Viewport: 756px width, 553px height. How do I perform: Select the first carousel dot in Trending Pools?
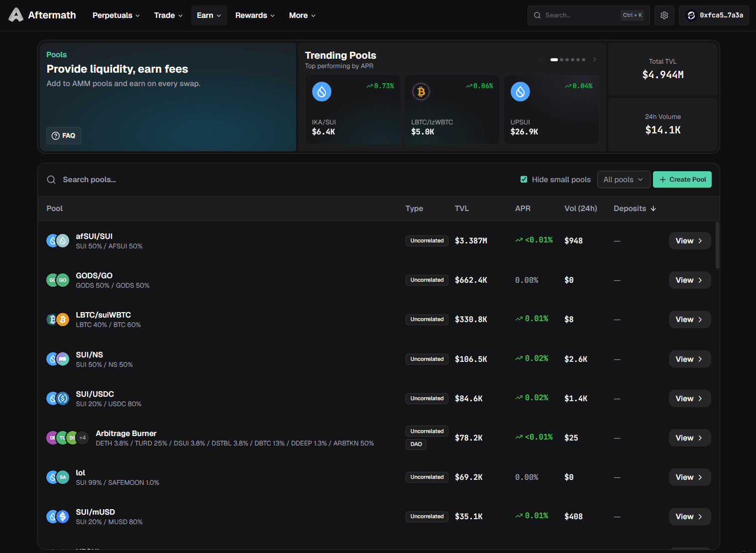coord(554,60)
